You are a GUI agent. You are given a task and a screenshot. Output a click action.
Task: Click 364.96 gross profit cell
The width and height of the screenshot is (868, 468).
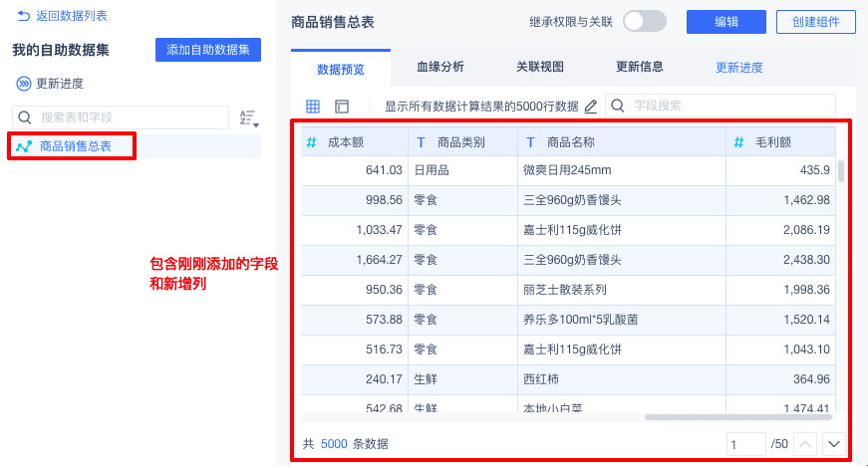[781, 379]
